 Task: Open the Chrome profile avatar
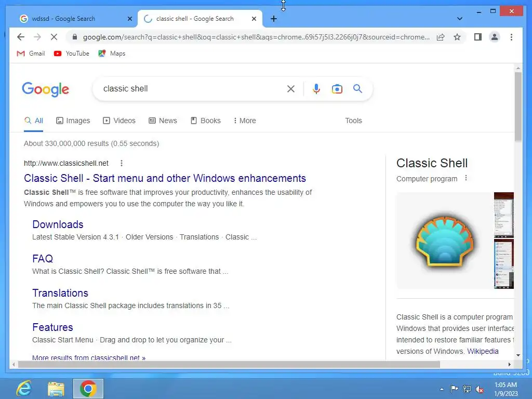[x=495, y=37]
